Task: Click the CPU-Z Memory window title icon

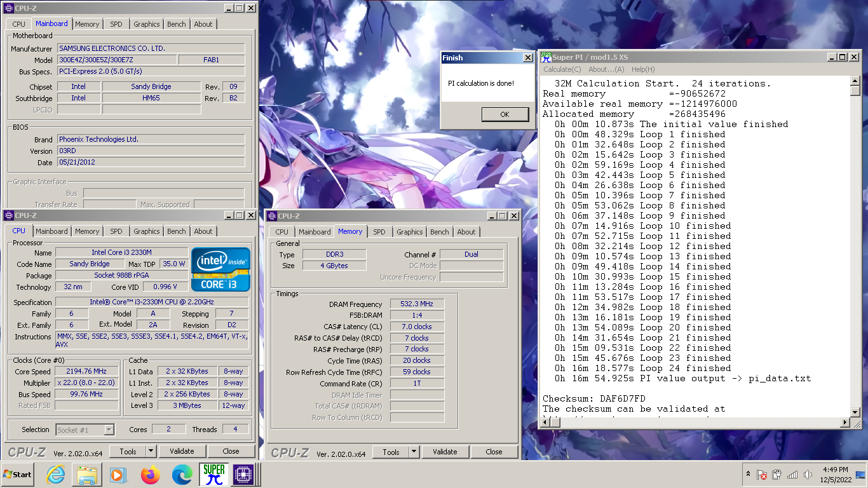Action: [272, 216]
